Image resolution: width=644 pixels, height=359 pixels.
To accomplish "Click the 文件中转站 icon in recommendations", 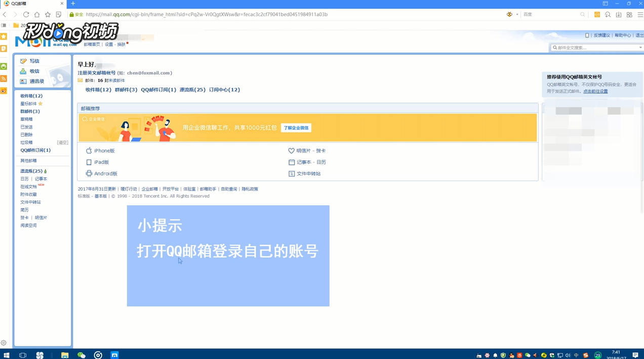I will pos(292,173).
